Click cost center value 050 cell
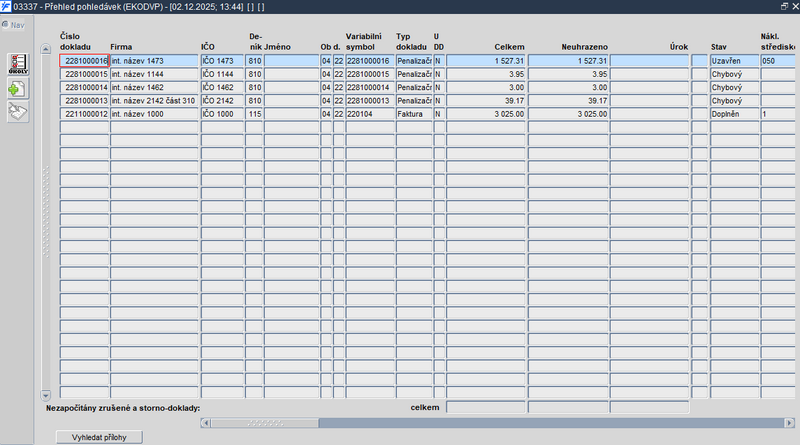The image size is (800, 445). click(x=779, y=61)
